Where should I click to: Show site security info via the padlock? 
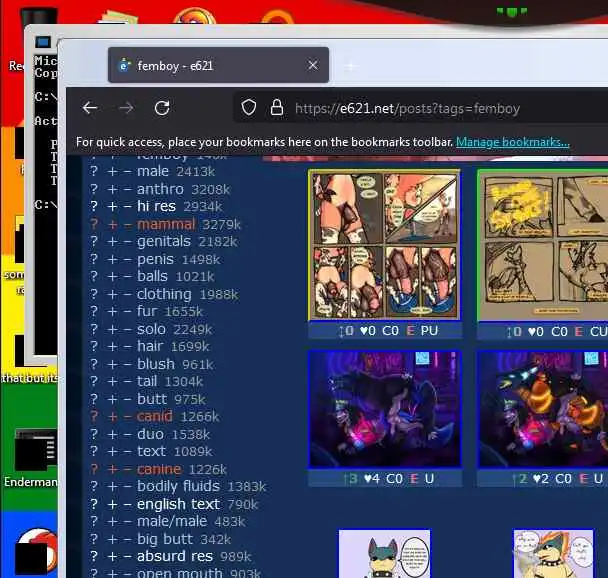[x=276, y=107]
